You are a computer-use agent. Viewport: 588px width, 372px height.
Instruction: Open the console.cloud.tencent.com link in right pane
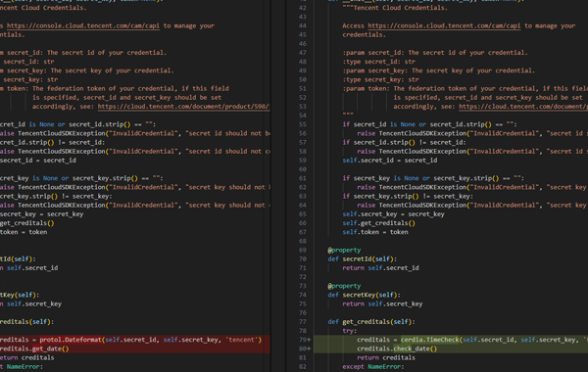point(444,25)
